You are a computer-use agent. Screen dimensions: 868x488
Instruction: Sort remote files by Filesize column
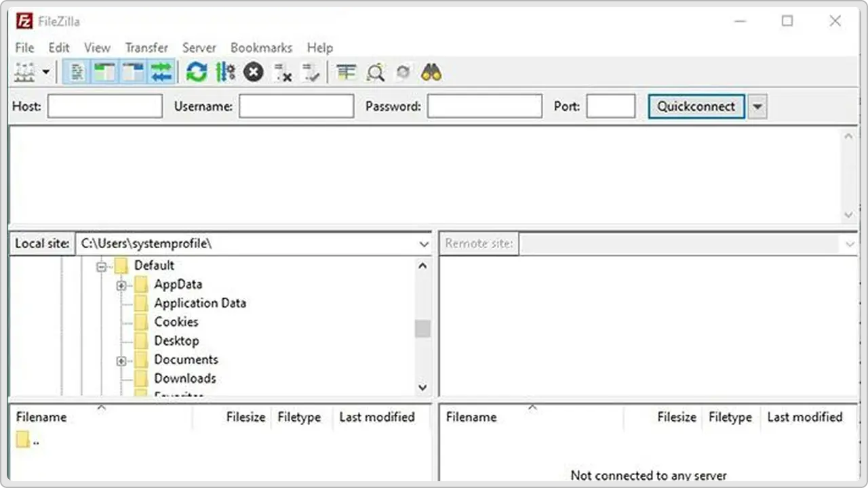coord(677,418)
